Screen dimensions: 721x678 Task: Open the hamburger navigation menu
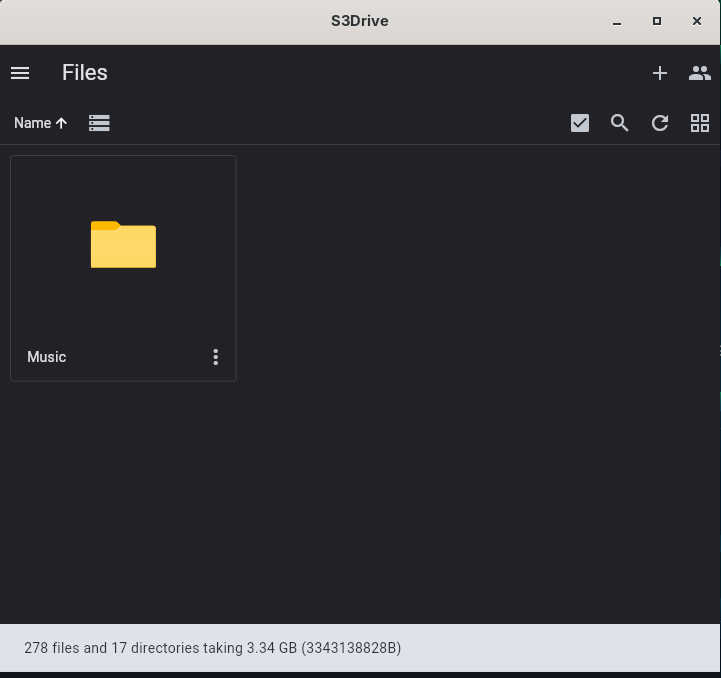point(20,73)
